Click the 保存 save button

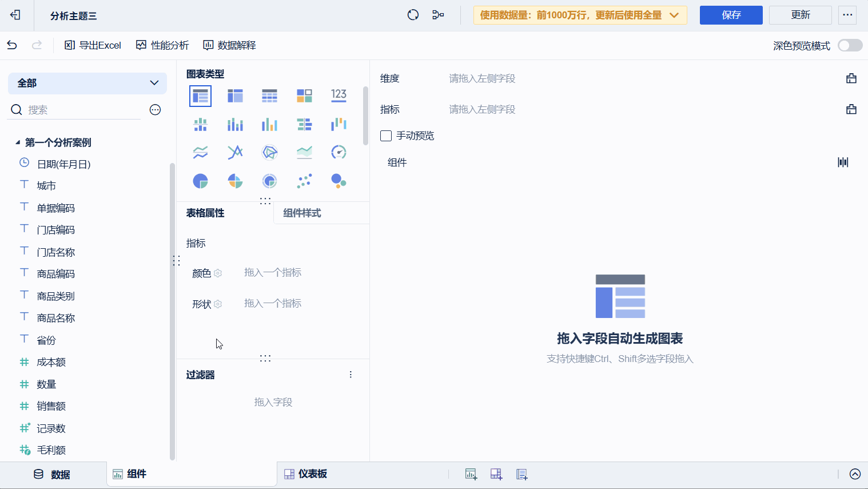coord(731,15)
